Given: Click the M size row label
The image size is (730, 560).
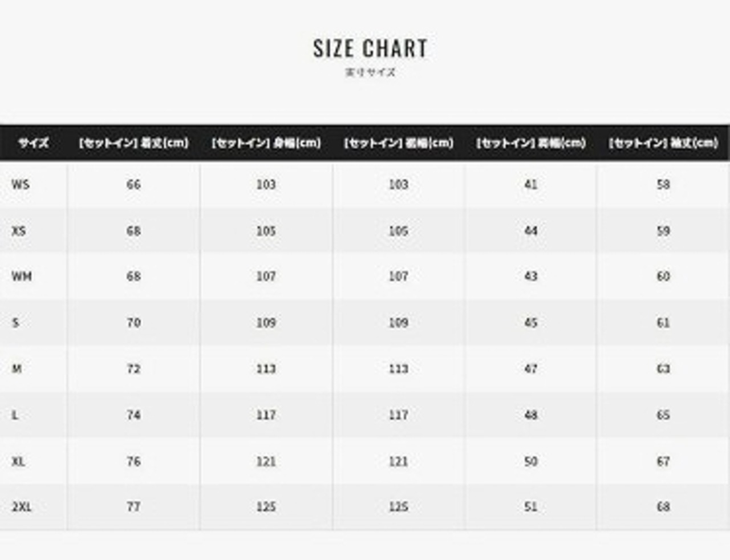Looking at the screenshot, I should pyautogui.click(x=17, y=369).
